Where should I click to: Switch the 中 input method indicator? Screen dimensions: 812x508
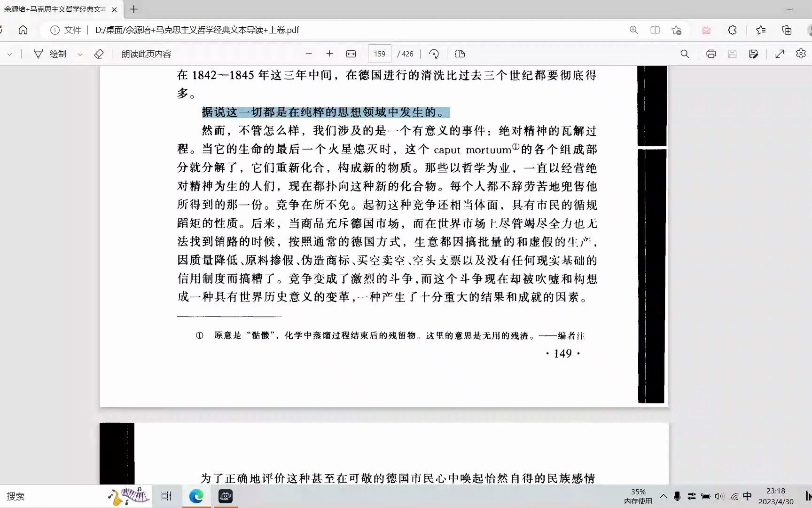[748, 496]
